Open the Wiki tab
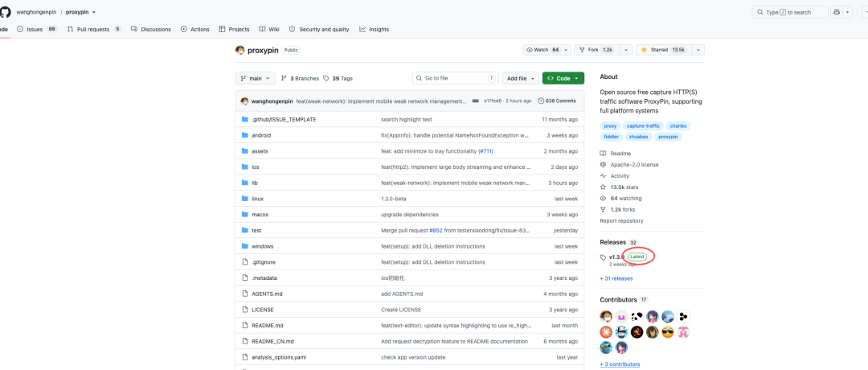The height and width of the screenshot is (370, 868). (269, 29)
